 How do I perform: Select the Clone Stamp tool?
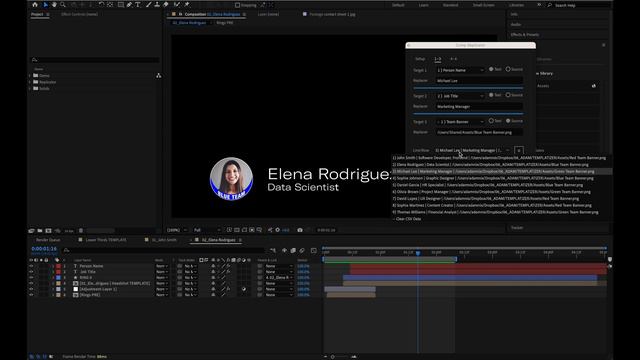157,5
